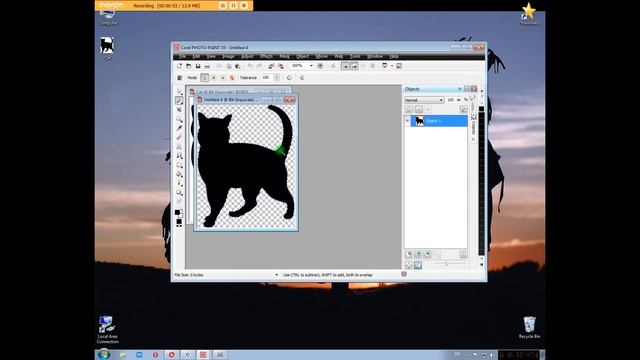Select the Eyedropper tool in the toolbox

point(179,128)
